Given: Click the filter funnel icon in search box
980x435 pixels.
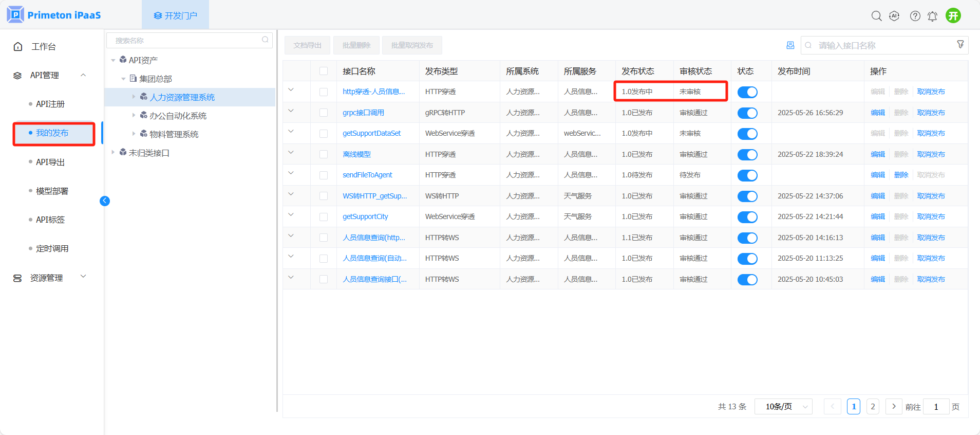Looking at the screenshot, I should (960, 45).
